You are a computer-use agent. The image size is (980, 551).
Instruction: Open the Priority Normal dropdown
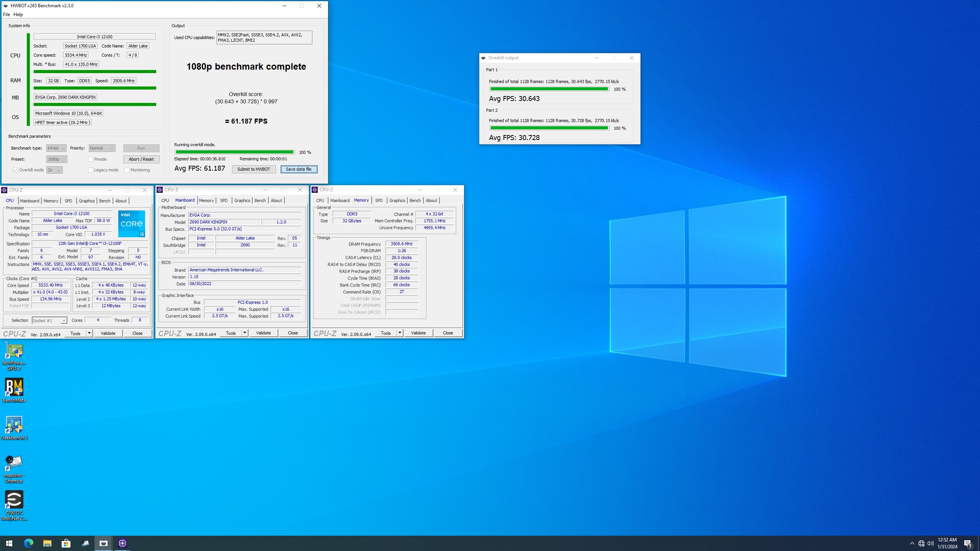point(102,148)
